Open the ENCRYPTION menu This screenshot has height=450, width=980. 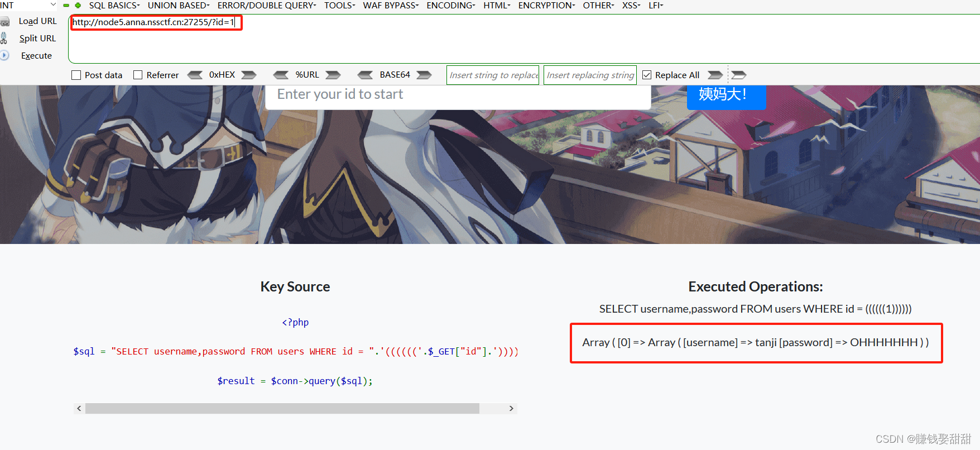546,6
